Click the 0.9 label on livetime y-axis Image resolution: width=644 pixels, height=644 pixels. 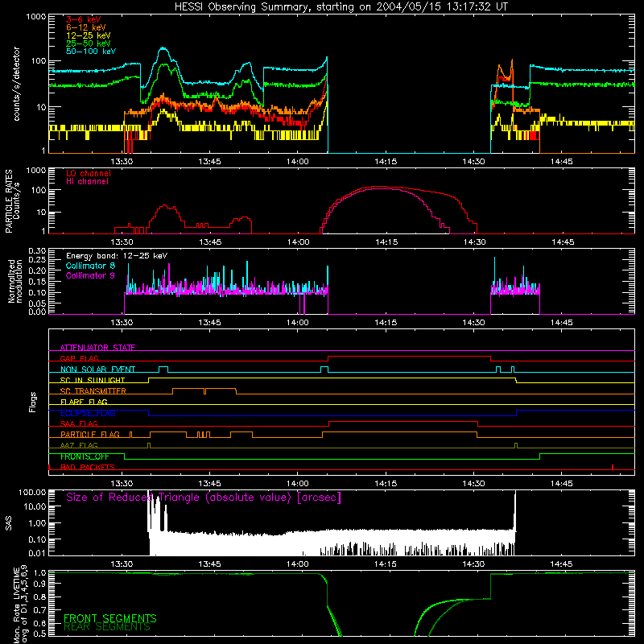40,584
